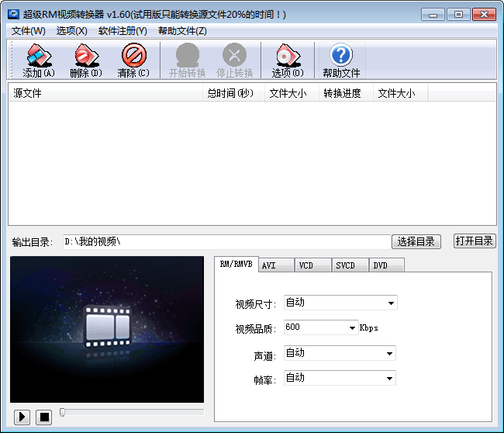The image size is (504, 433).
Task: Expand the 帧率 dropdown
Action: tap(389, 379)
